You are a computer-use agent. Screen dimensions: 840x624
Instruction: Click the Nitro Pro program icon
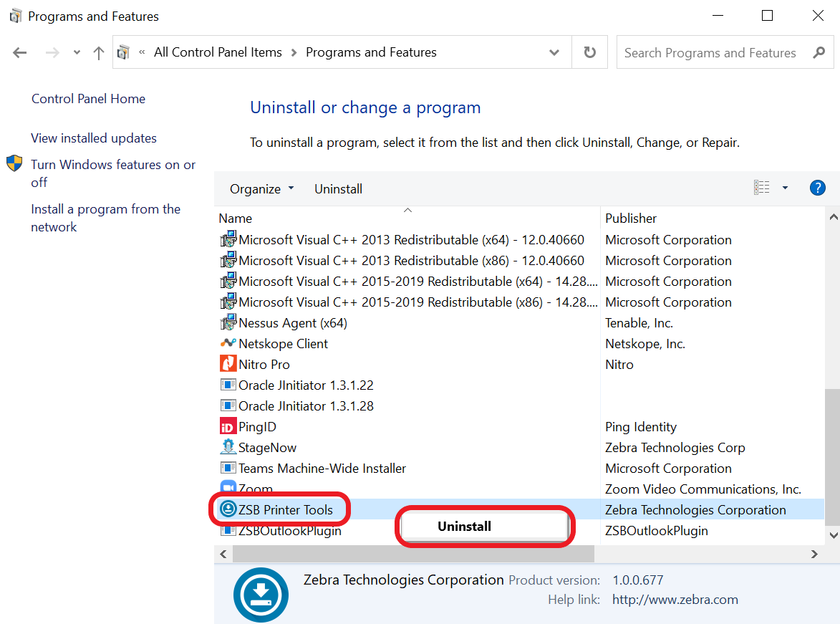click(228, 364)
